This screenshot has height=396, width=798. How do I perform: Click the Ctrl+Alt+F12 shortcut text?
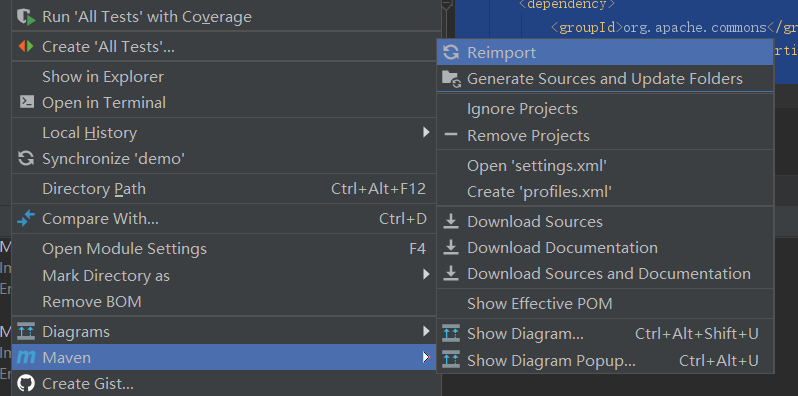(378, 188)
